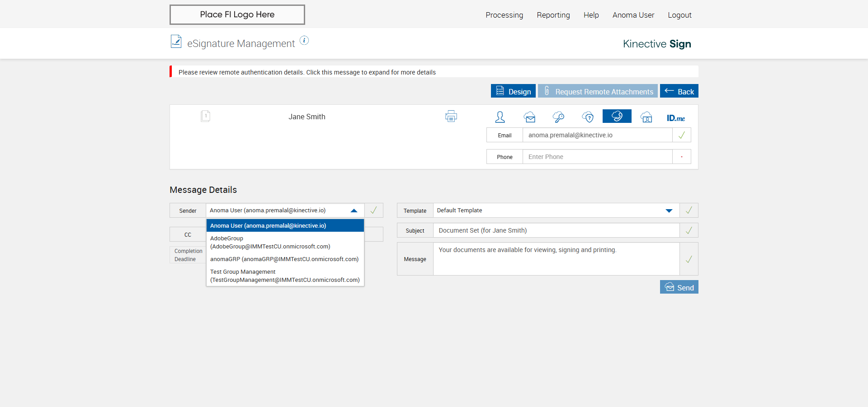Click the printer icon beside Jane Smith
The width and height of the screenshot is (868, 407).
coord(451,117)
